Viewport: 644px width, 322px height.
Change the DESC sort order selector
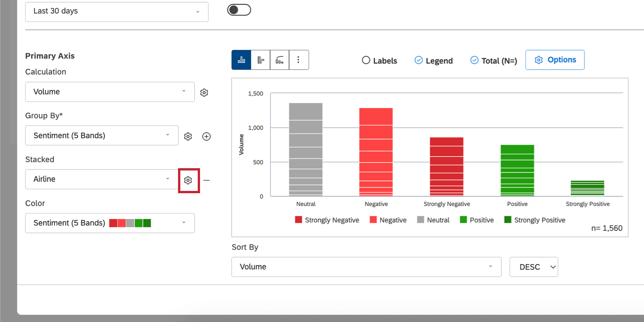click(x=534, y=267)
